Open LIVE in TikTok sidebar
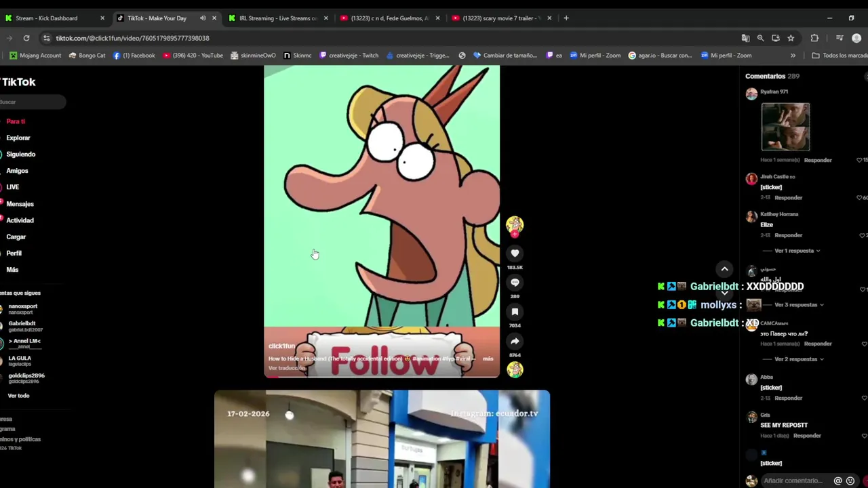 [13, 187]
